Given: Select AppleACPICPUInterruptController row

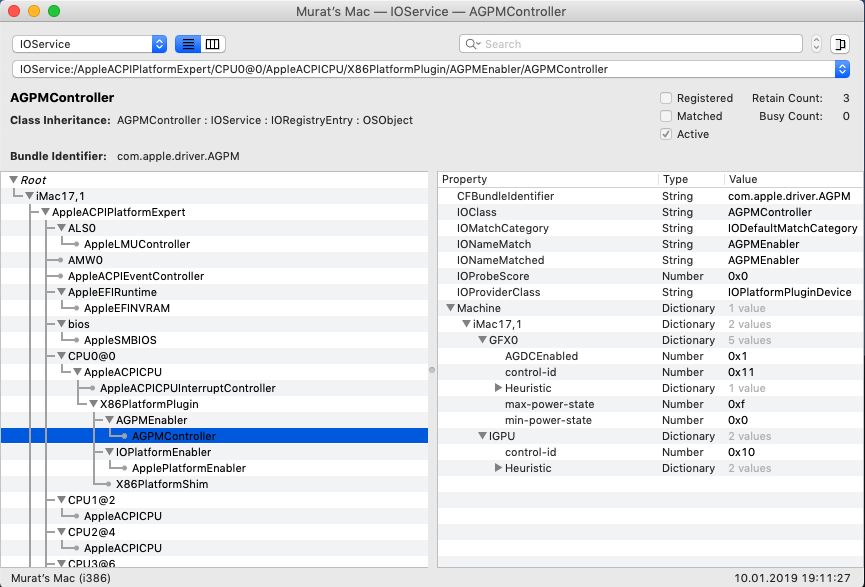Looking at the screenshot, I should point(214,388).
